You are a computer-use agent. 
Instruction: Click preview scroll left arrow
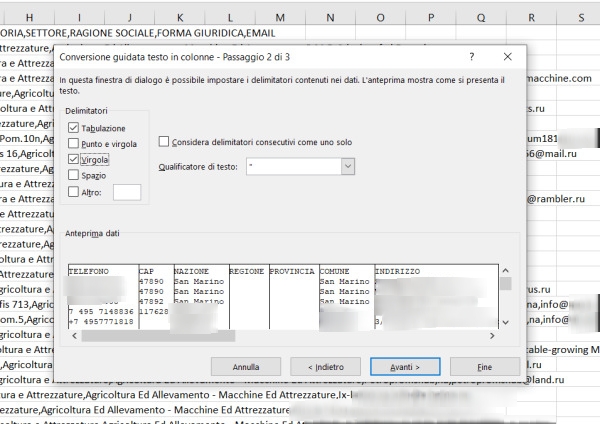[x=75, y=336]
